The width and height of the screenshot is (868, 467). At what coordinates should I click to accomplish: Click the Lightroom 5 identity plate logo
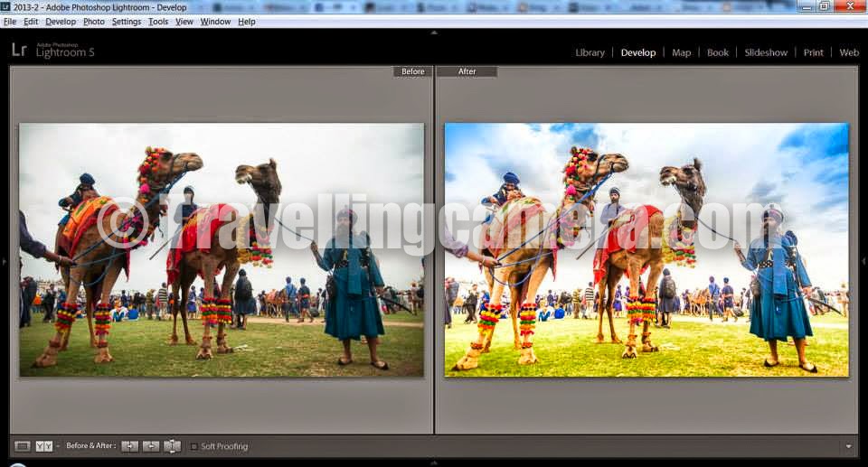coord(53,51)
